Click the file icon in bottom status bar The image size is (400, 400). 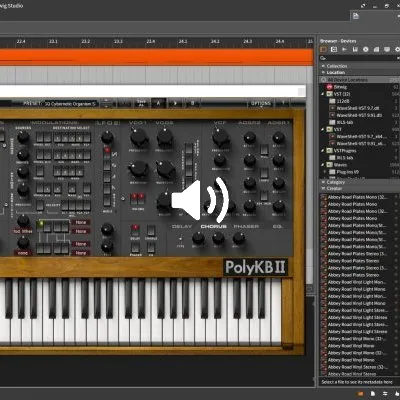(373, 394)
